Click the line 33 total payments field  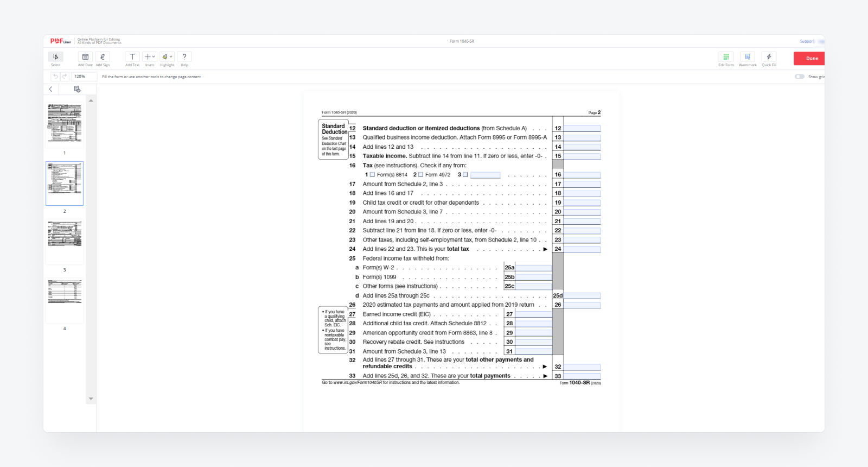point(582,376)
